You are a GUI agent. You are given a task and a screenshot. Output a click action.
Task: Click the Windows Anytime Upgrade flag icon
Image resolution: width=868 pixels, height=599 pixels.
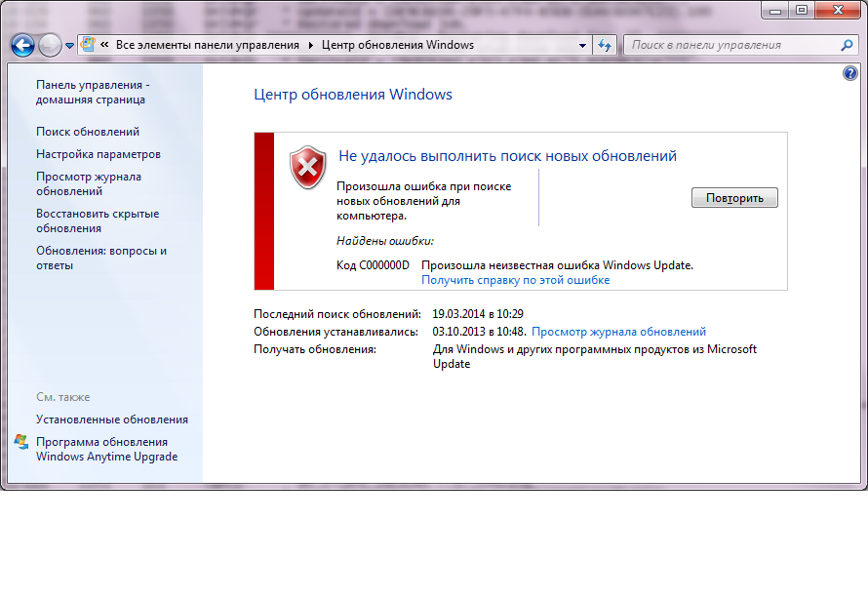click(21, 442)
